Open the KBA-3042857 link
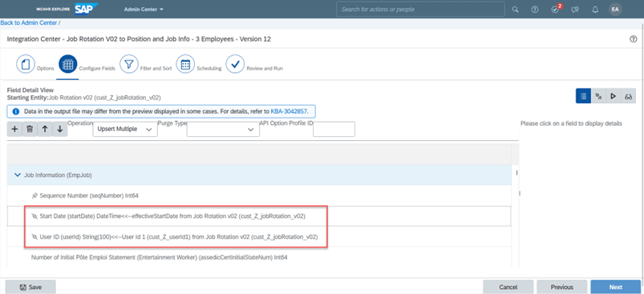This screenshot has height=294, width=644. click(x=290, y=111)
